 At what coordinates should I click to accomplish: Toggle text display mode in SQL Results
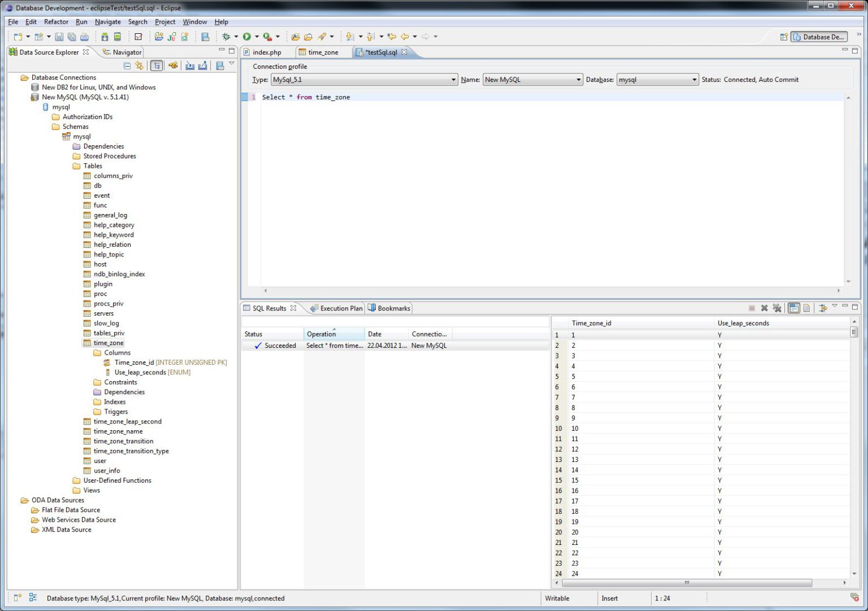(806, 308)
